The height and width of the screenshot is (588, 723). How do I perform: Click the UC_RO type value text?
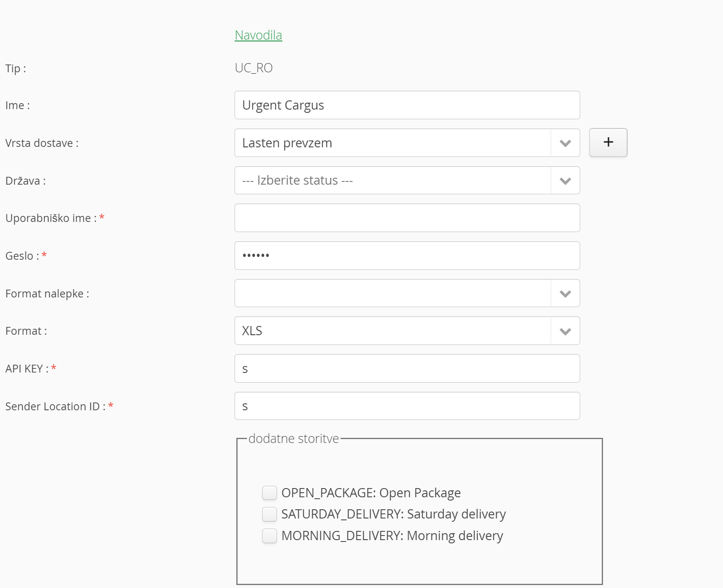(253, 68)
